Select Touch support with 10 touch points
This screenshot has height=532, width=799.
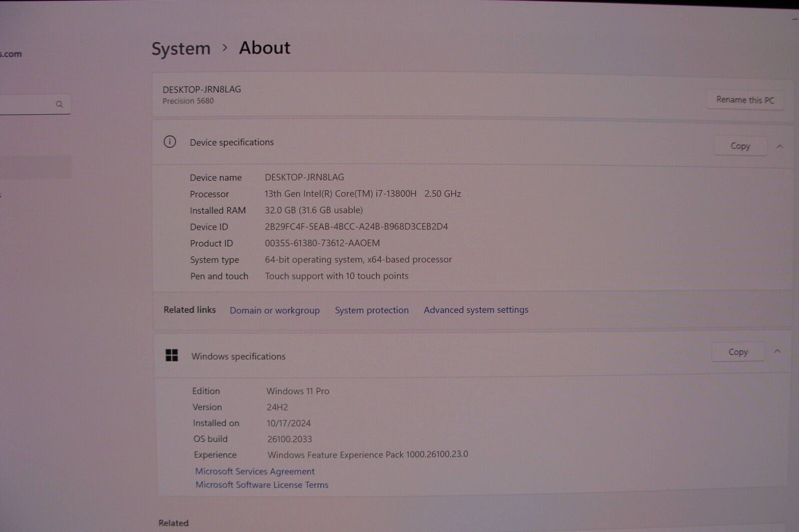[337, 276]
